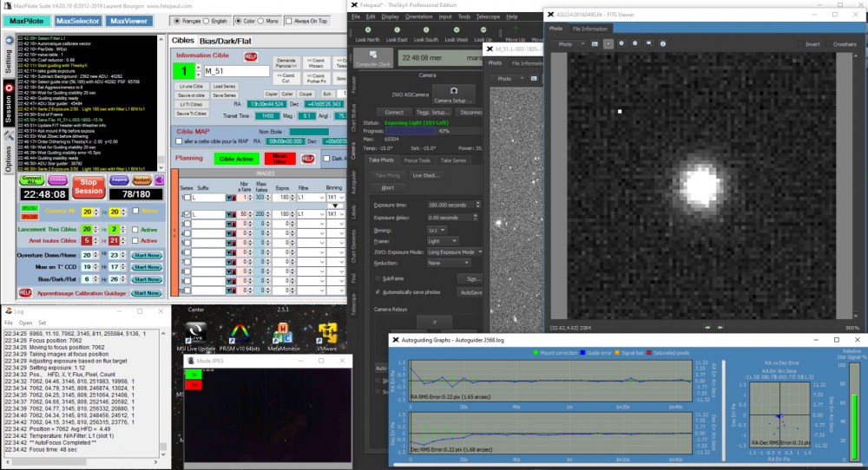Click the camera exposure Progress bar in TheSkyX

click(433, 131)
